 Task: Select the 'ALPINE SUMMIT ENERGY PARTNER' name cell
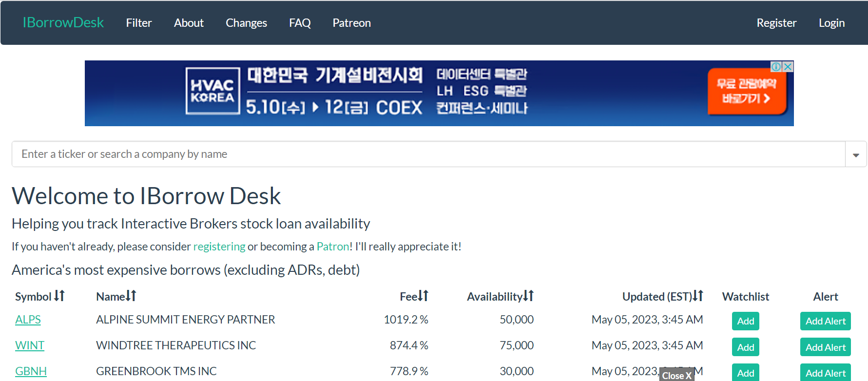[x=186, y=320]
